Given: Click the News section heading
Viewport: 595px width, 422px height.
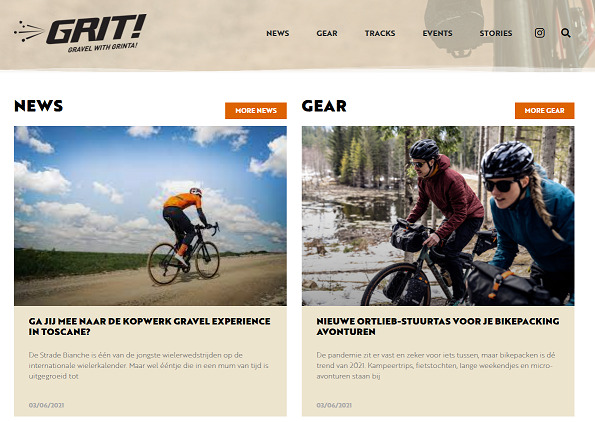Looking at the screenshot, I should 38,106.
